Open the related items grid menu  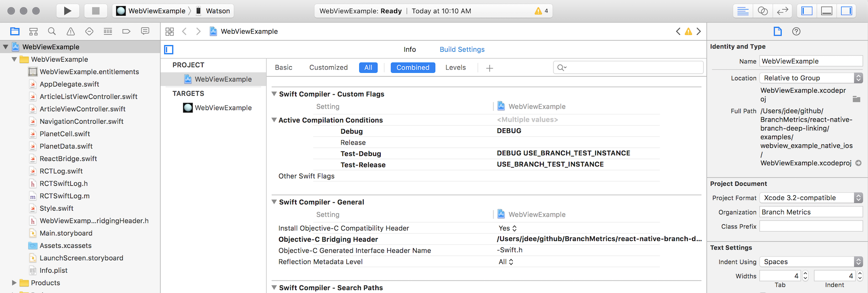pos(169,31)
